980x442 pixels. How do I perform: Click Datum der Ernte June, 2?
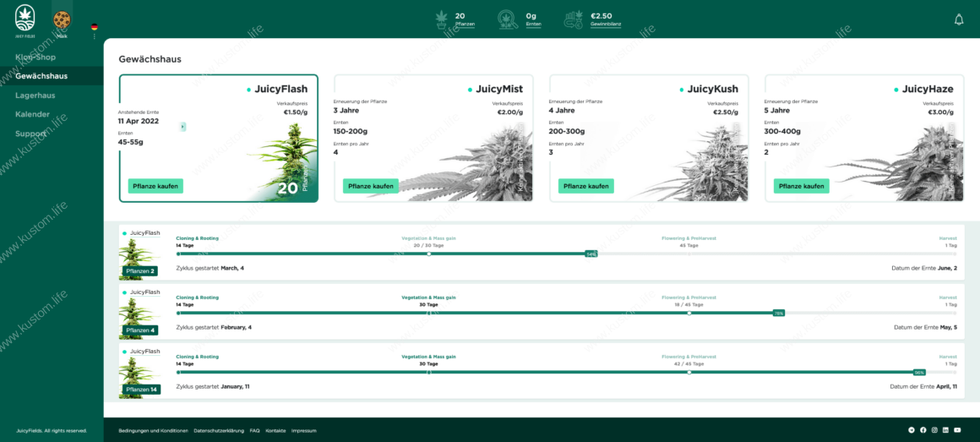click(924, 268)
